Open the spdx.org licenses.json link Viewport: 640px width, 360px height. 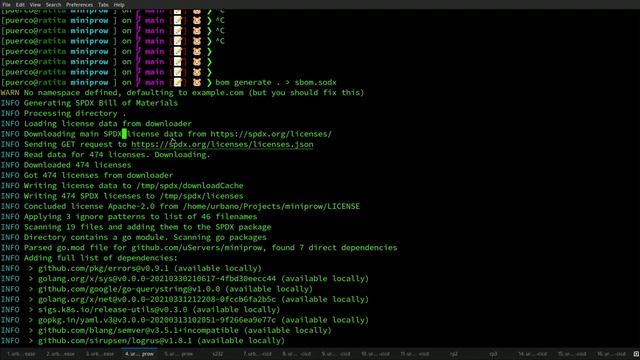[x=222, y=144]
